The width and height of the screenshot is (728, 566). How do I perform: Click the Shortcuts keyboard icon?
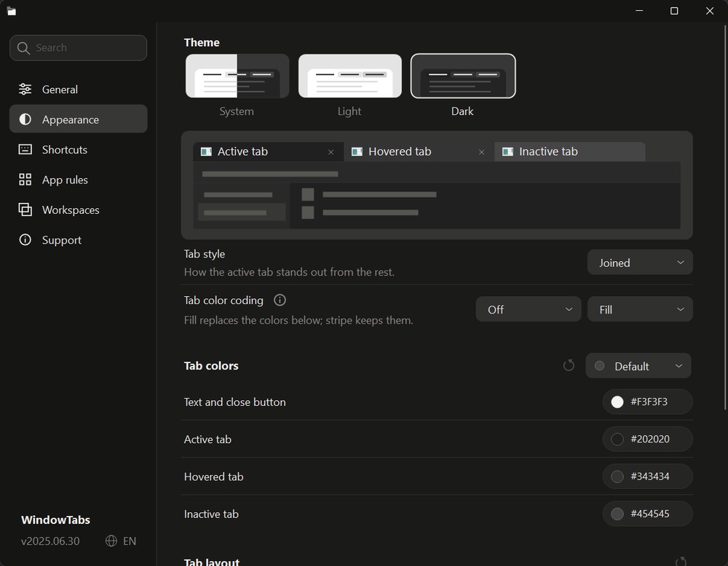coord(25,149)
